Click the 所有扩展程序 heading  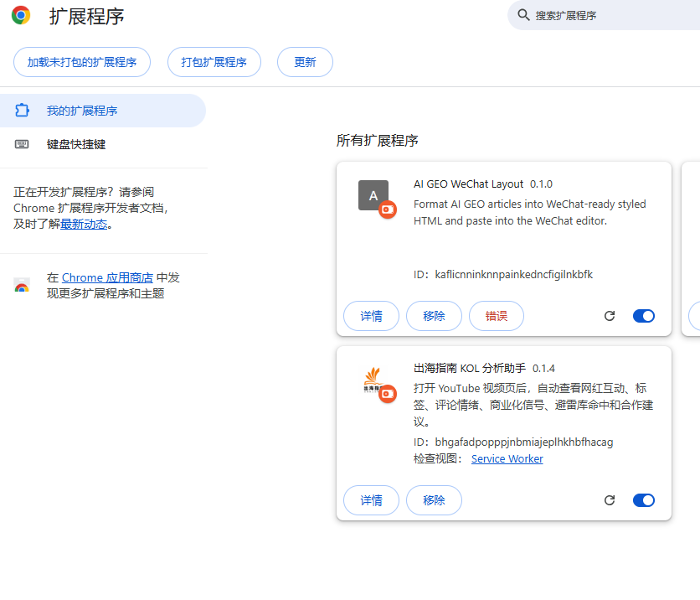click(378, 140)
